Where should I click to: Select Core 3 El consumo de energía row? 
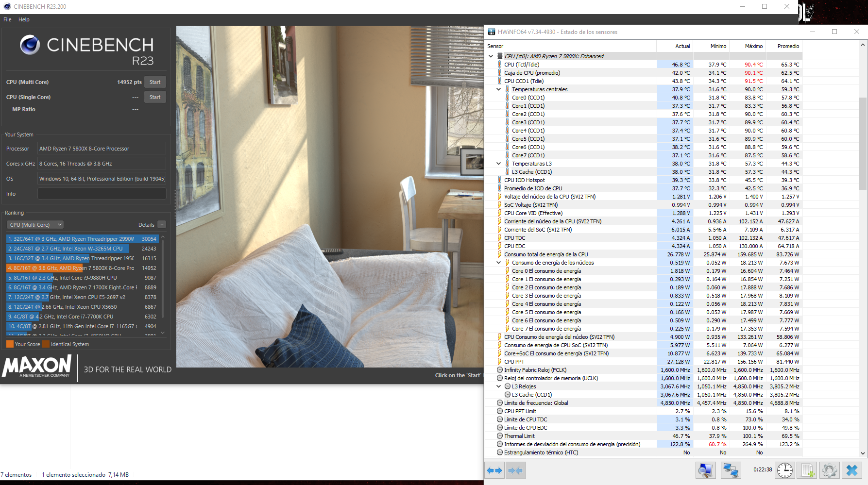(643, 296)
